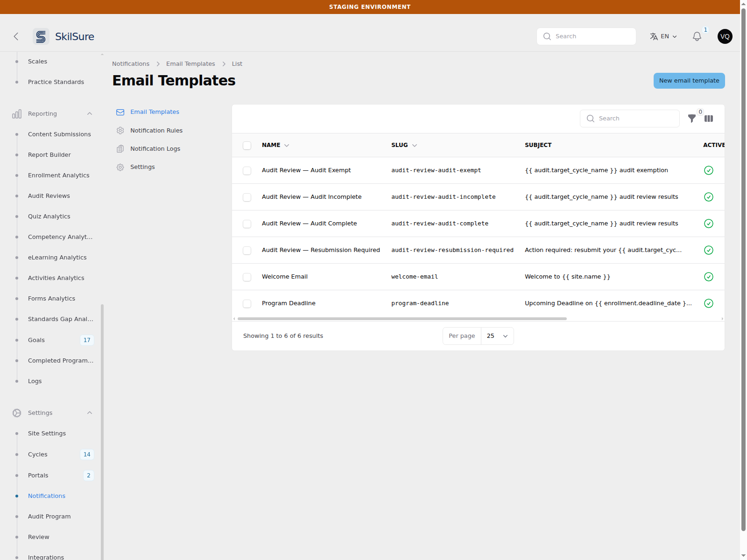Open the Program Deadline template name
The image size is (747, 560).
pyautogui.click(x=289, y=303)
